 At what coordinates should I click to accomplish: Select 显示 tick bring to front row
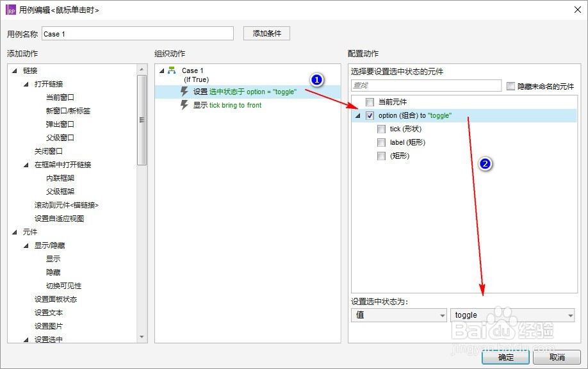(248, 105)
